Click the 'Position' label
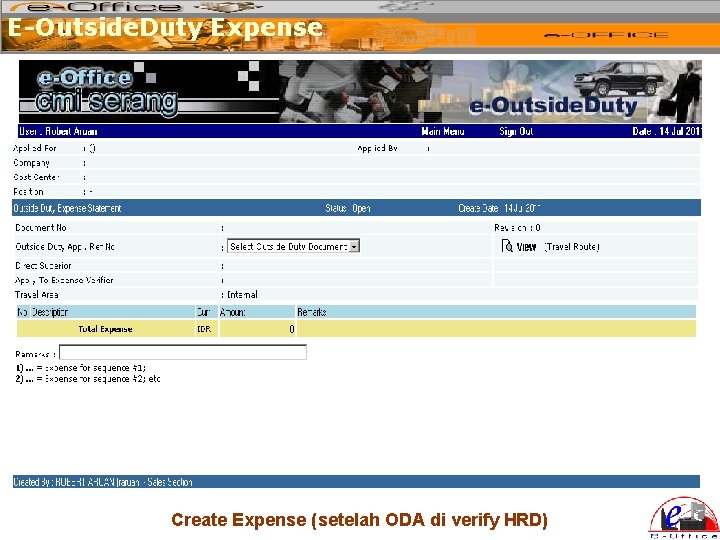Screen dimensions: 720x540 tap(28, 192)
